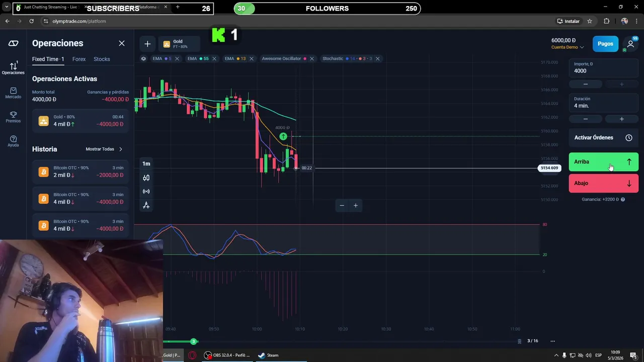Open Bitcoin OTC trade with -2000,00 loss
The height and width of the screenshot is (362, 644).
80,171
